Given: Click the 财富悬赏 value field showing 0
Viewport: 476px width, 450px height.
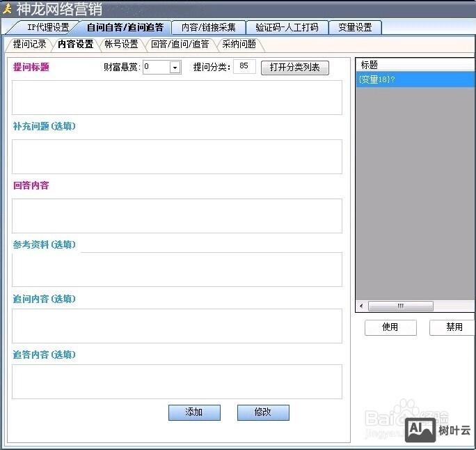Looking at the screenshot, I should click(156, 67).
